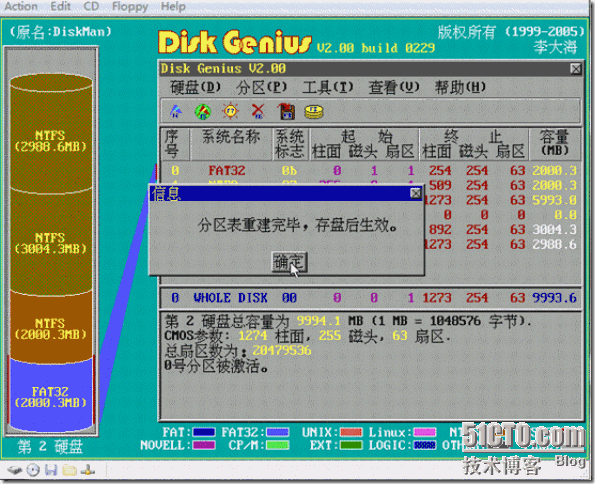Click the UNIX legend color swatch
The image size is (595, 484).
[351, 432]
